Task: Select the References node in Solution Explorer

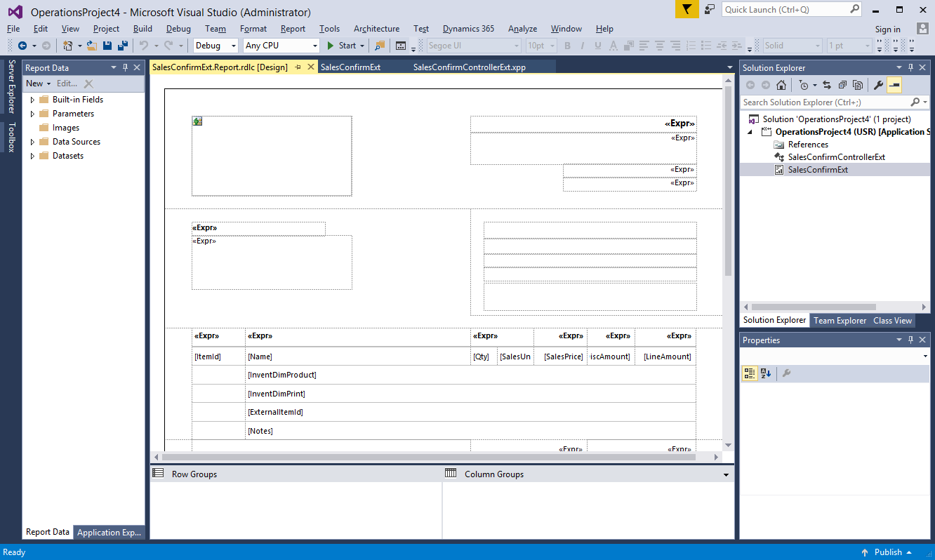Action: click(x=808, y=145)
